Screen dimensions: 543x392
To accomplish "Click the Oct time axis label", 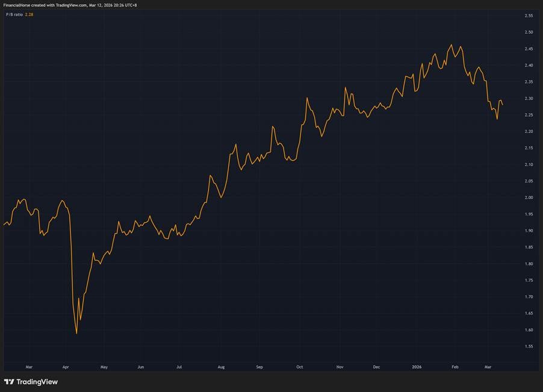I will (x=299, y=366).
